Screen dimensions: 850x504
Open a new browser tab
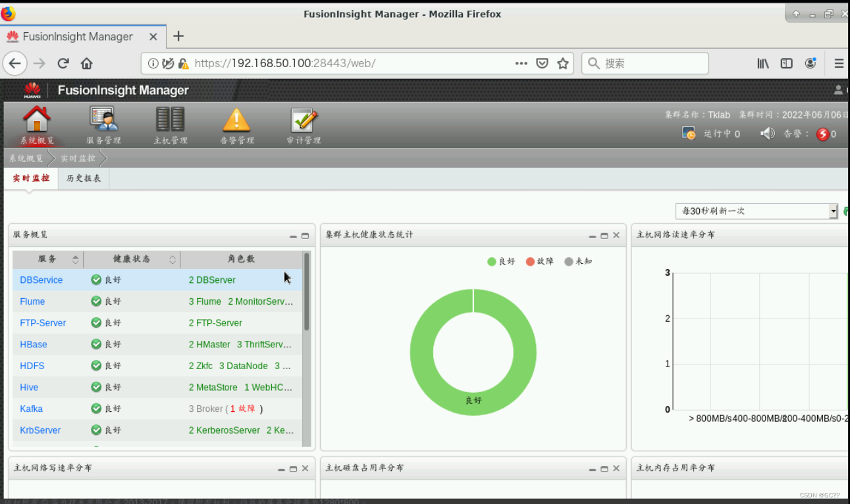point(178,36)
